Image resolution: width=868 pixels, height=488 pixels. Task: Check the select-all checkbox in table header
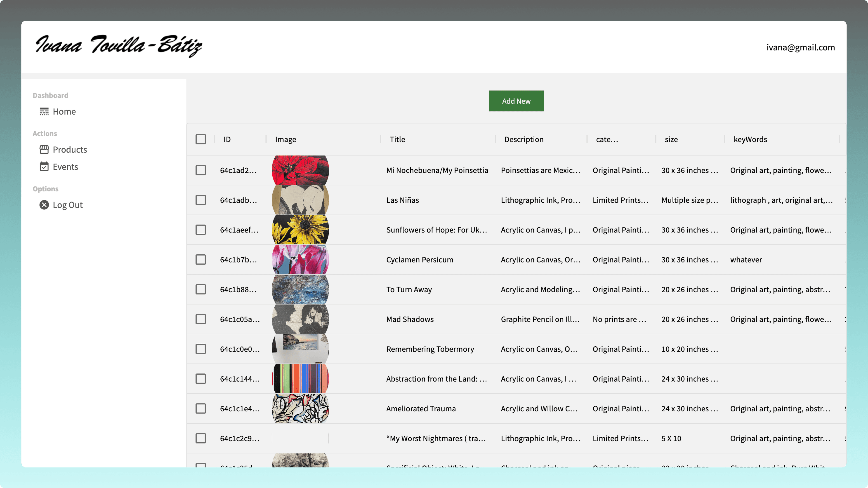coord(200,139)
